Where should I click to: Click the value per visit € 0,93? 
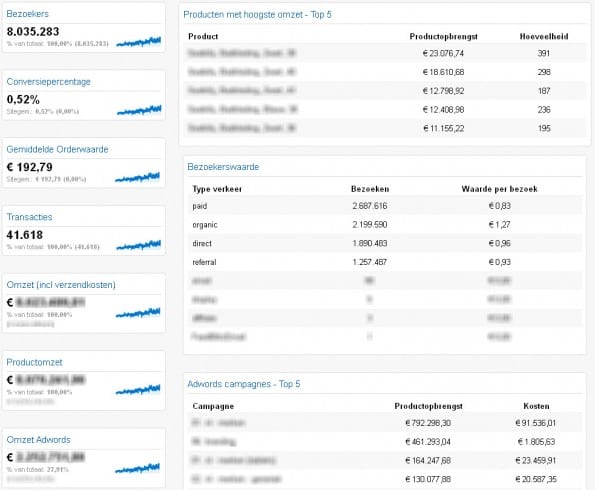[x=499, y=262]
